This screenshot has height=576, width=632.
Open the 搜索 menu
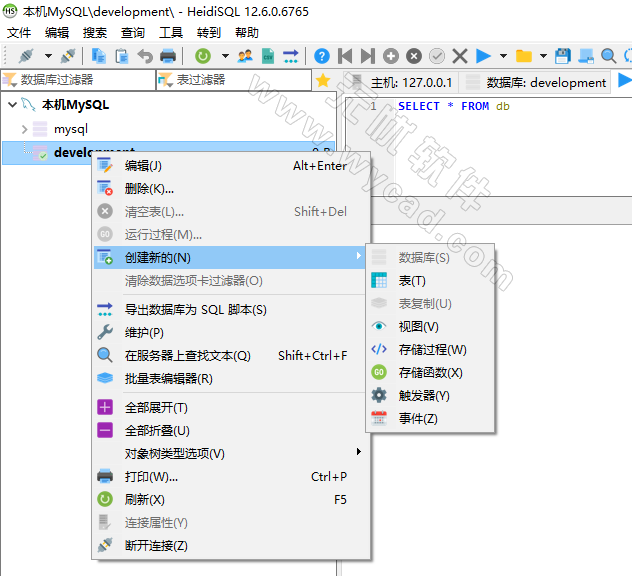click(x=95, y=33)
